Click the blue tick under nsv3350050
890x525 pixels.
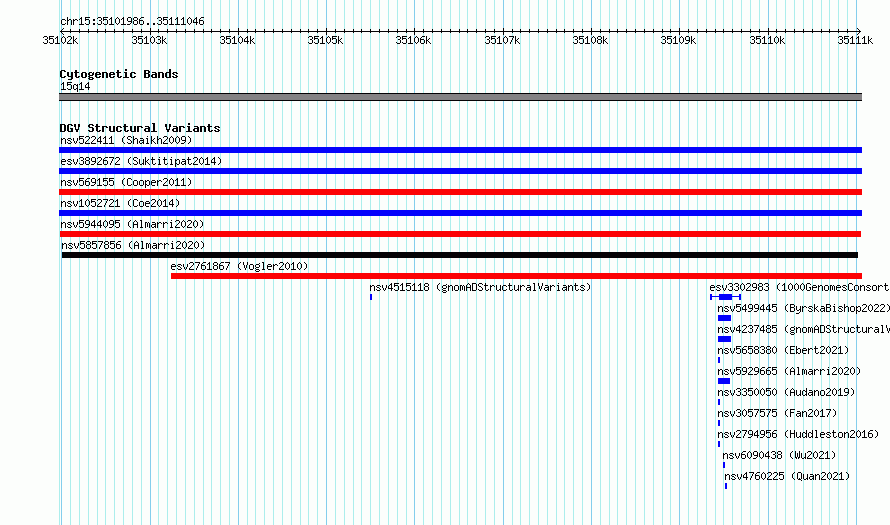[719, 402]
